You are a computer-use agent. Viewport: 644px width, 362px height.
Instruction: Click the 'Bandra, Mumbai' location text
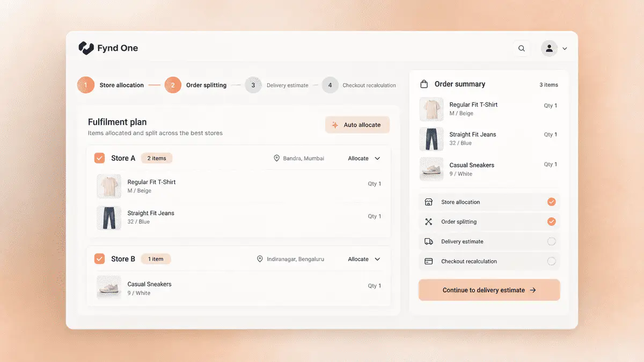[304, 158]
